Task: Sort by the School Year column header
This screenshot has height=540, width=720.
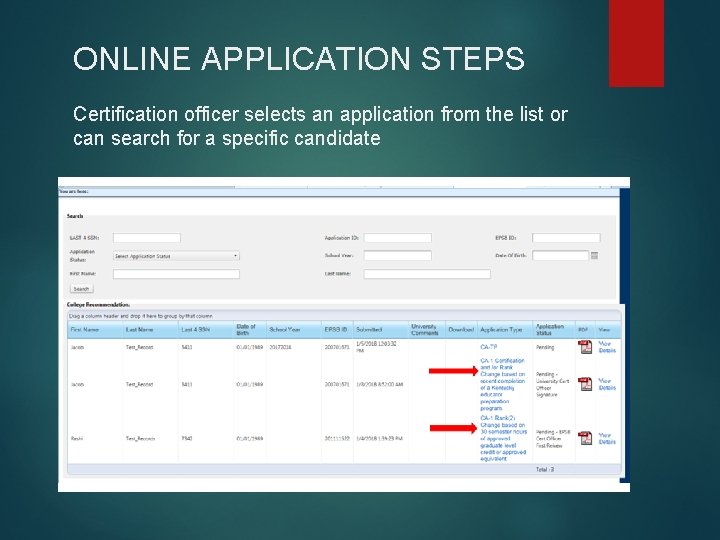Action: coord(294,330)
